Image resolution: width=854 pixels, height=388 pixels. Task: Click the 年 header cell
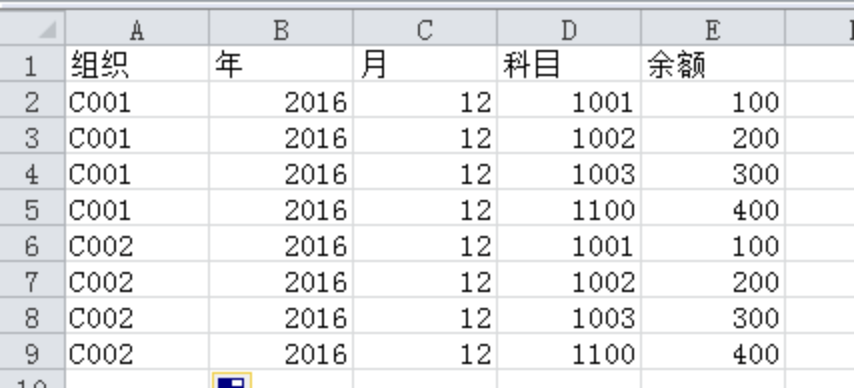(281, 64)
